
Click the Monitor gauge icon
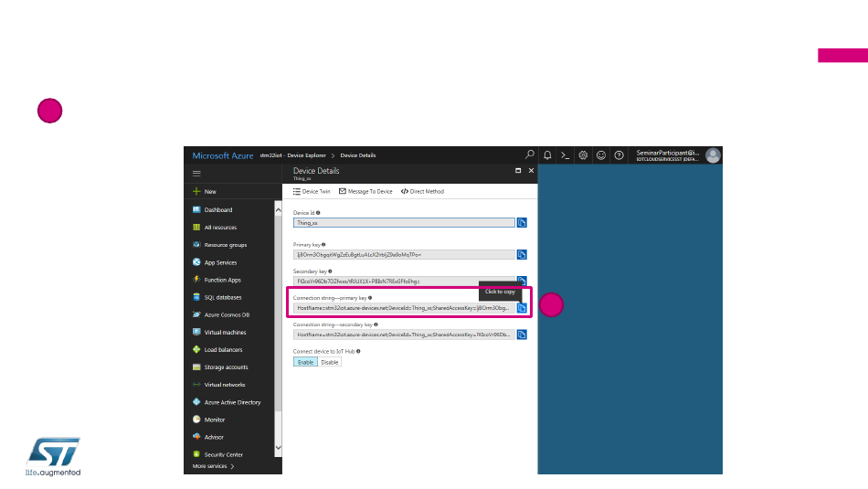196,420
